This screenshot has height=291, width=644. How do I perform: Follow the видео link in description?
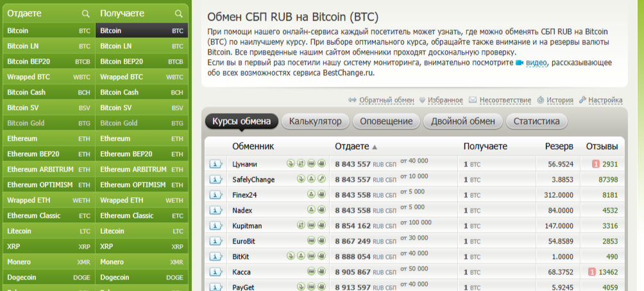tap(536, 63)
